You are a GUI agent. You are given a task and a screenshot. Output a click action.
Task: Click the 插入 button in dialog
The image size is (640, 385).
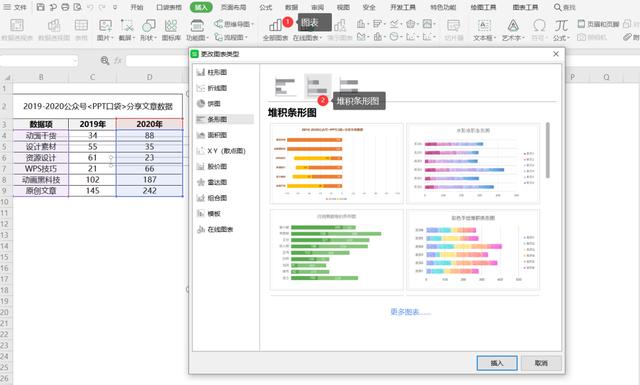pos(497,363)
